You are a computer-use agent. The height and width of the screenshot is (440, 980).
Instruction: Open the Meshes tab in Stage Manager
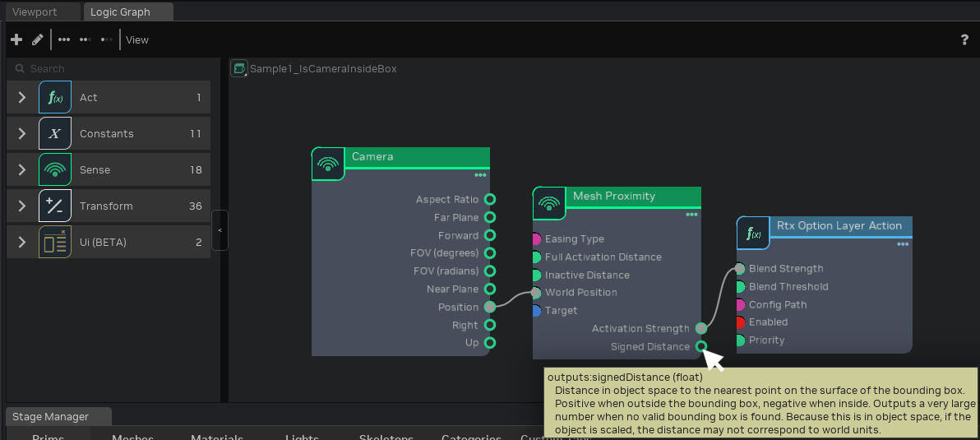132,438
